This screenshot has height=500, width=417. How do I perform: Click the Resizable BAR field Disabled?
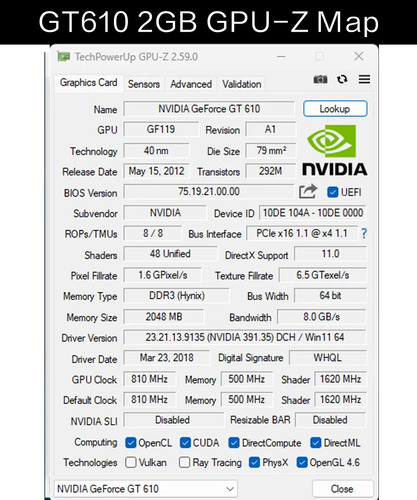pyautogui.click(x=330, y=420)
